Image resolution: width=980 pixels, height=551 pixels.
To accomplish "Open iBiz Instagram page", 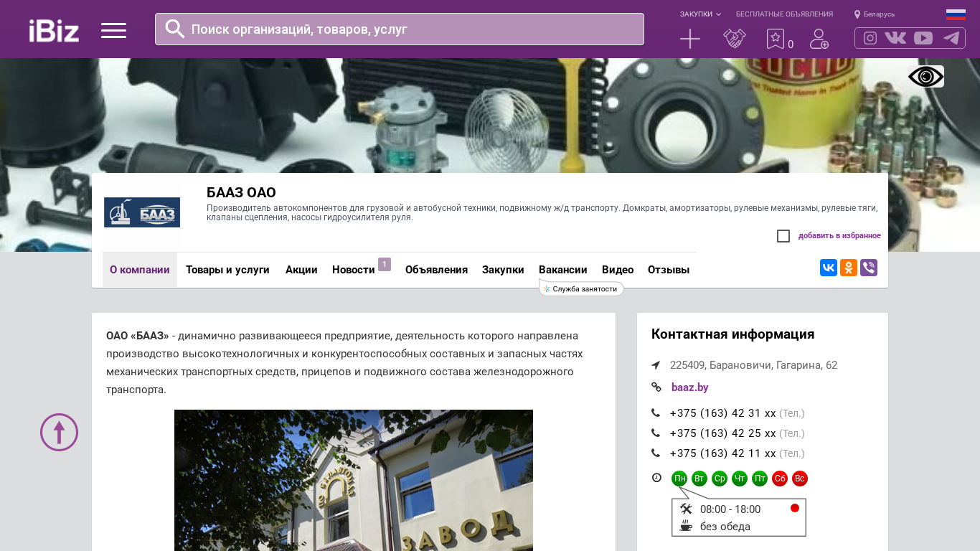I will click(870, 38).
